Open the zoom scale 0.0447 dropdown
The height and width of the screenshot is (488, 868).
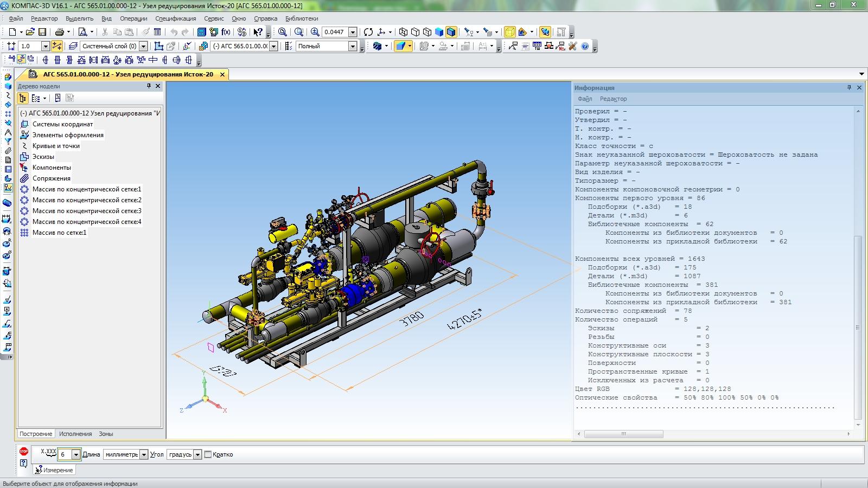click(353, 32)
